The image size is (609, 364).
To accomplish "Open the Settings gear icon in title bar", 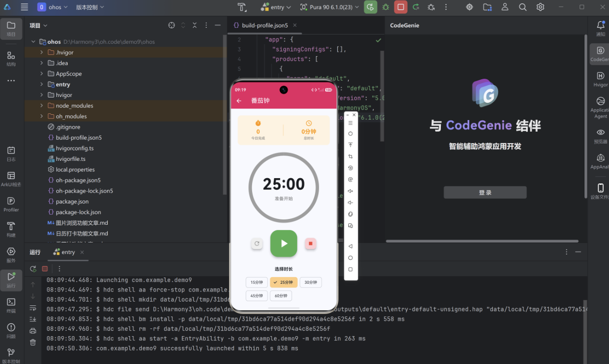I will (x=540, y=7).
